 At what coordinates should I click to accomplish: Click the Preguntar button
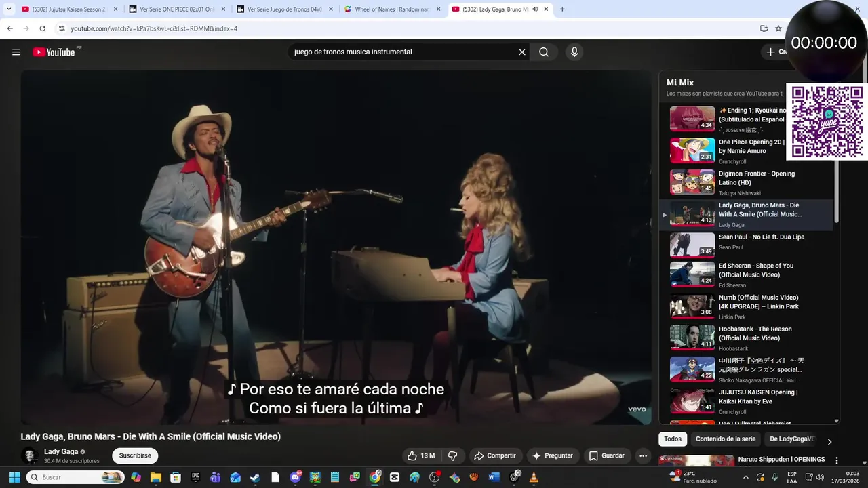[553, 455]
